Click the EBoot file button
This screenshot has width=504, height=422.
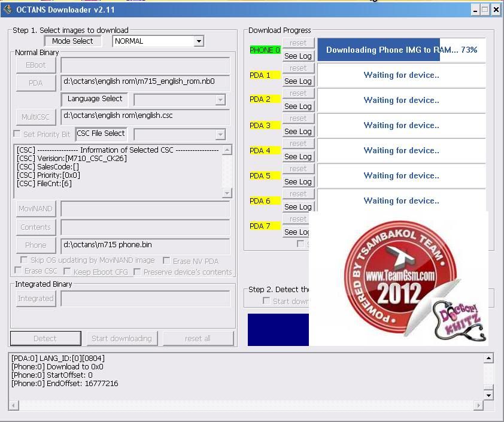pyautogui.click(x=36, y=65)
